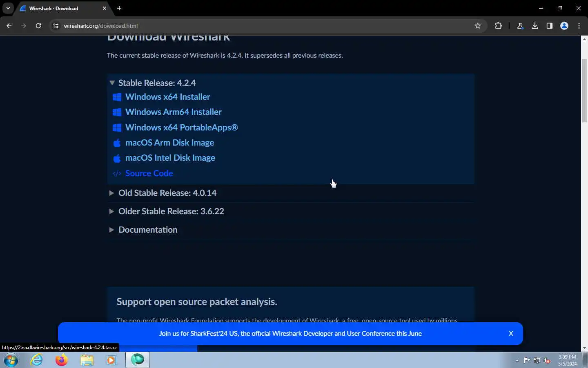Go back to the previous page
Image resolution: width=588 pixels, height=368 pixels.
9,26
